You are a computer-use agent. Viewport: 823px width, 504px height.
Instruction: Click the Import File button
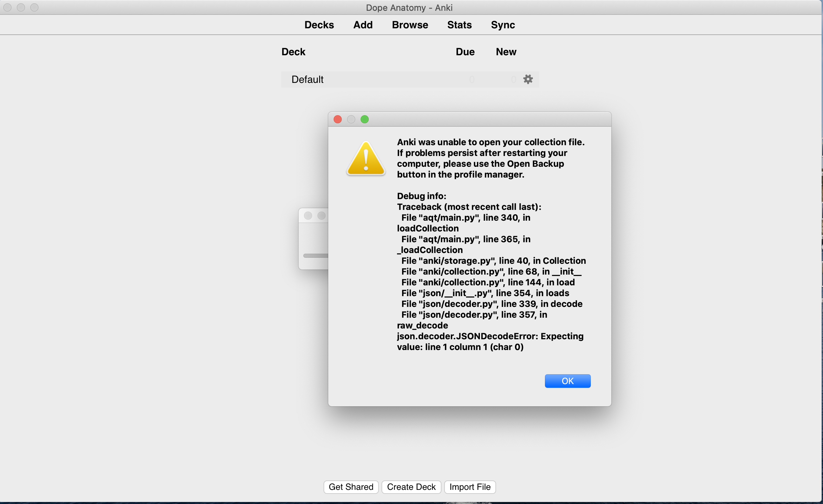(x=470, y=487)
